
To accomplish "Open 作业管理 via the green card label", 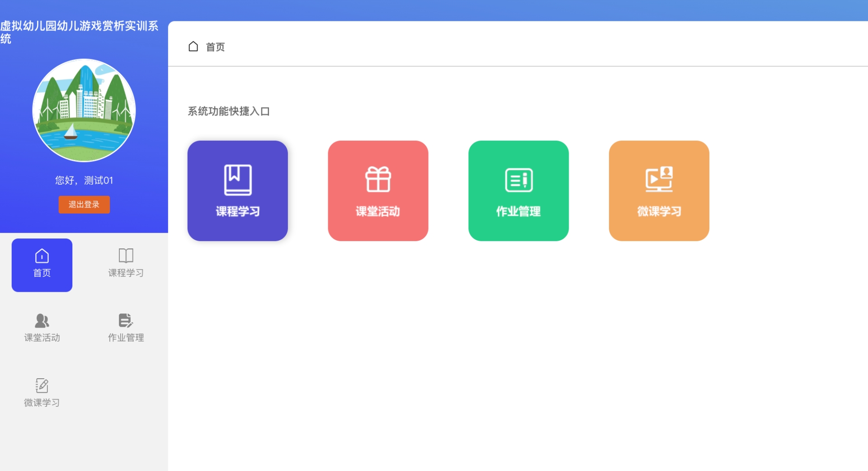I will 519,211.
